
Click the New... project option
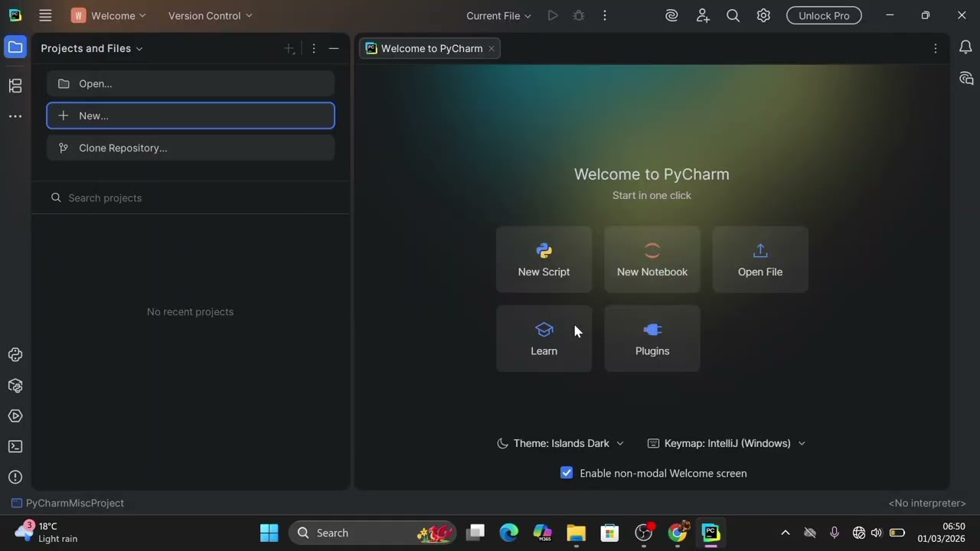[191, 116]
